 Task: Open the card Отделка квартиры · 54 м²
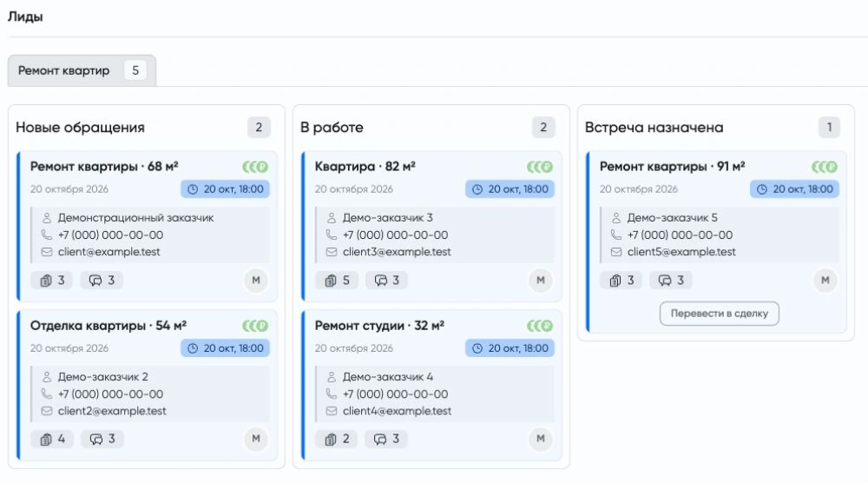click(x=148, y=385)
